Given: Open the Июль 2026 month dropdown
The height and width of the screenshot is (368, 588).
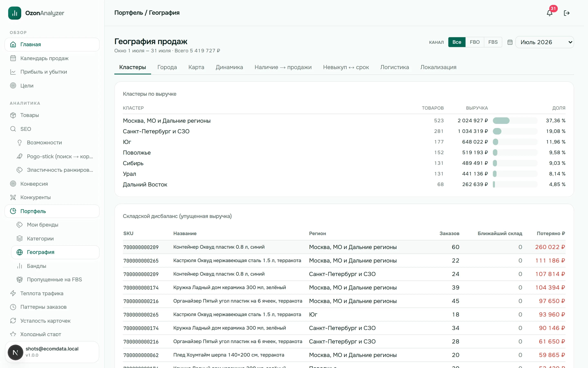Looking at the screenshot, I should tap(545, 42).
